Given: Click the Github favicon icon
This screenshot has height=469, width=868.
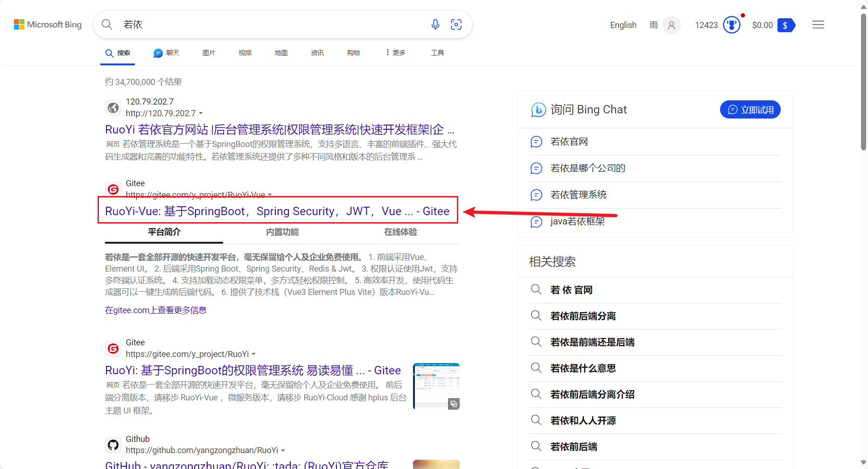Looking at the screenshot, I should click(x=113, y=445).
